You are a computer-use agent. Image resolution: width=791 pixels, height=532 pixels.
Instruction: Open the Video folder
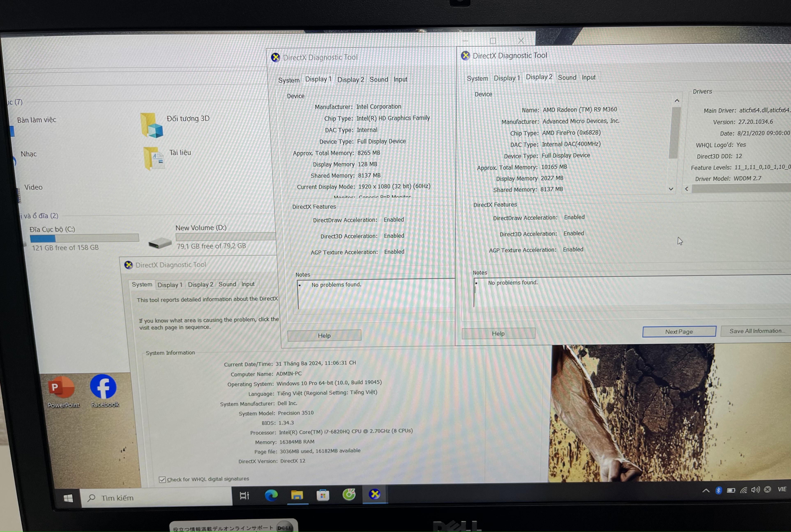[33, 187]
